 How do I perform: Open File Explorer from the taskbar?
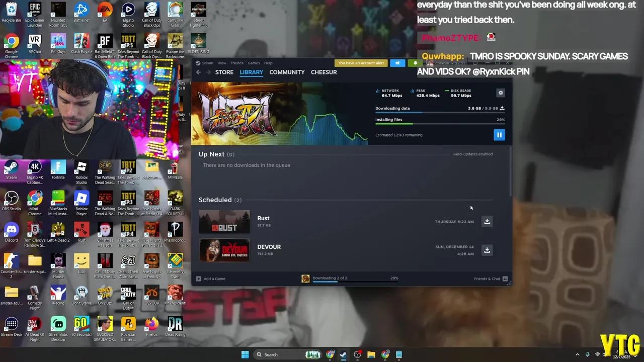click(371, 354)
